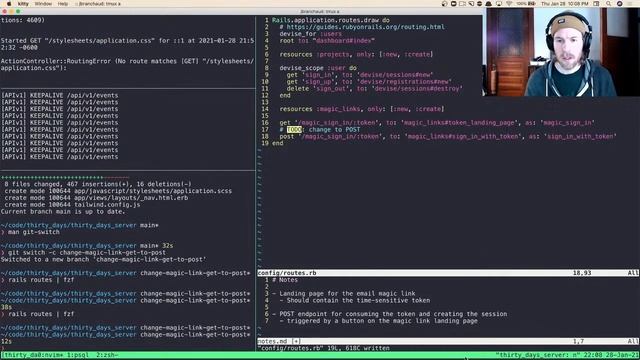This screenshot has width=640, height=360.
Task: Open the kitty application menu
Action: (23, 4)
